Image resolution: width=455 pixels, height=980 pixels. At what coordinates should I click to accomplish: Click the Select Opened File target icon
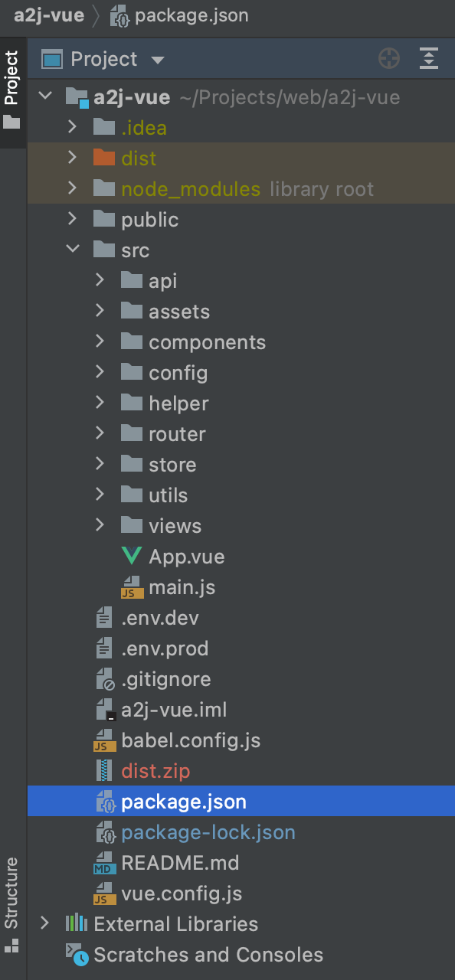pos(389,59)
